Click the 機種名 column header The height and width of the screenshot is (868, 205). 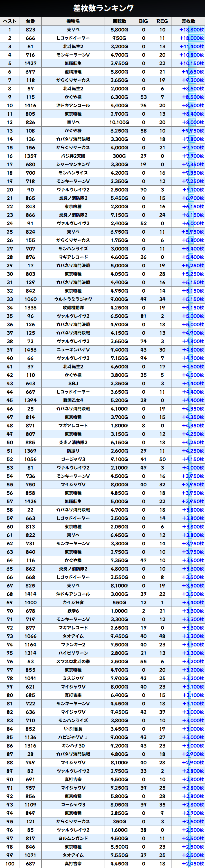pos(73,21)
